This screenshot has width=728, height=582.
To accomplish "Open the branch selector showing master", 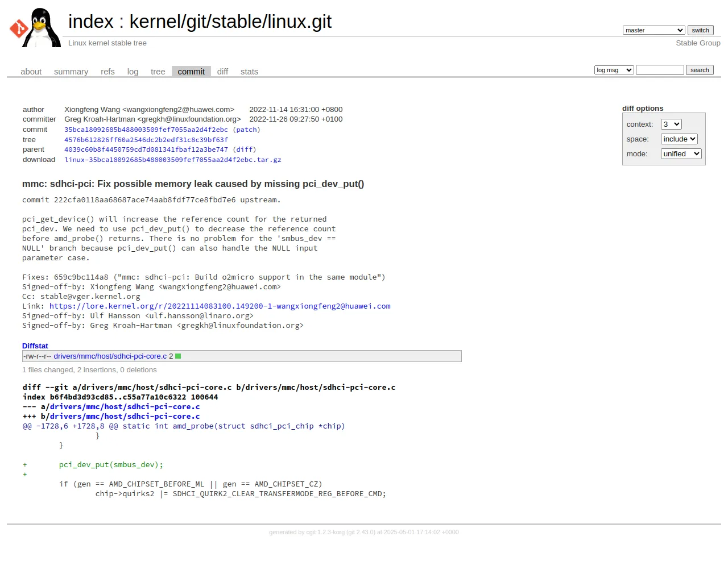I will 653,30.
